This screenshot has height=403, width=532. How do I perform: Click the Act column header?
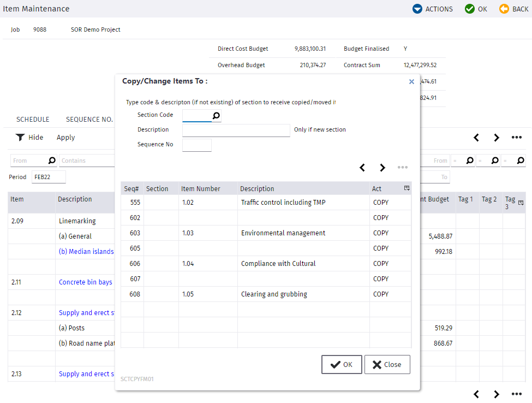click(x=376, y=189)
